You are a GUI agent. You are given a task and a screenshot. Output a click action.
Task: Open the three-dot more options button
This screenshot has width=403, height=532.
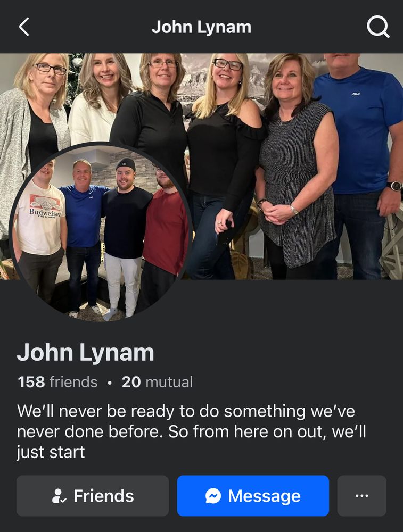click(361, 496)
